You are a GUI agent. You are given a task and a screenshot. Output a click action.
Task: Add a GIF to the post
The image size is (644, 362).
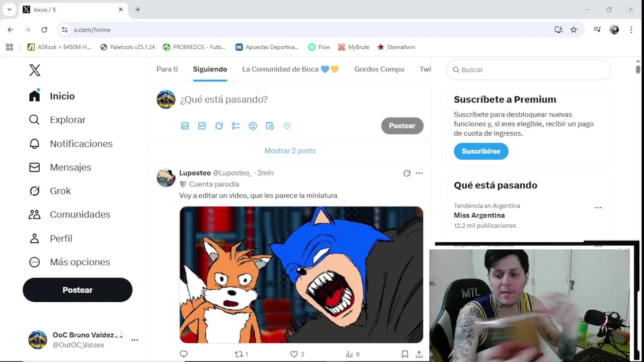[x=202, y=126]
